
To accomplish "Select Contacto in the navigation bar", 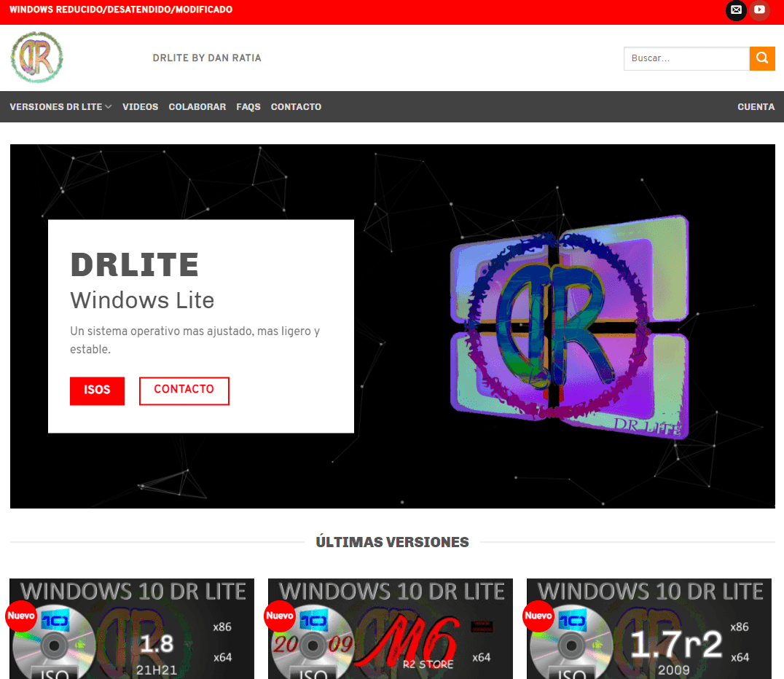I will point(296,107).
